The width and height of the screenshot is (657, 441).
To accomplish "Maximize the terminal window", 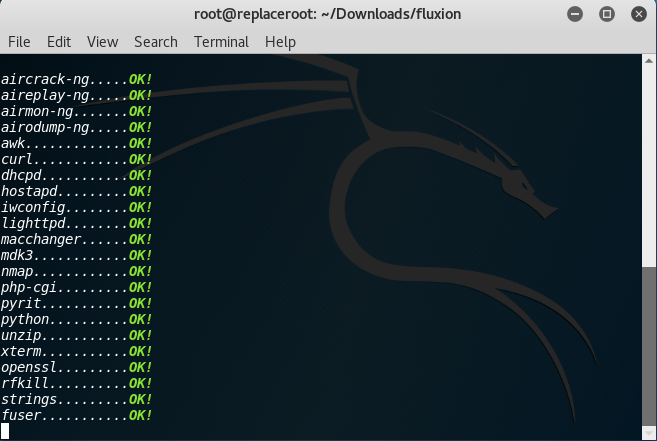I will pyautogui.click(x=607, y=14).
